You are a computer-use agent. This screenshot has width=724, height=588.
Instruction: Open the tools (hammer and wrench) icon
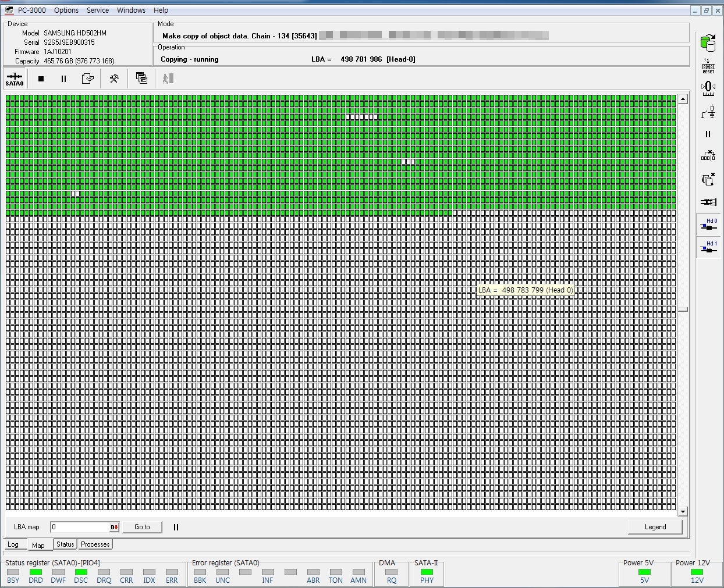(x=114, y=79)
